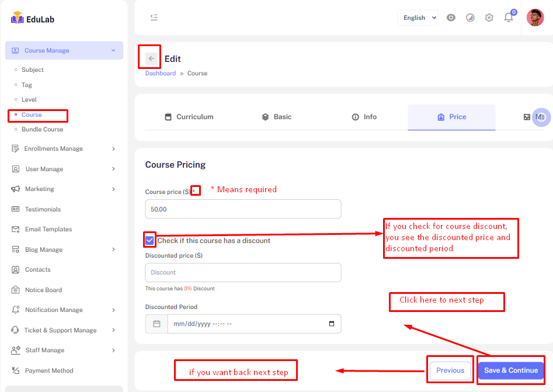Screen dimensions: 553x392
Task: Expand the Enrollments Manage menu
Action: pyautogui.click(x=64, y=148)
